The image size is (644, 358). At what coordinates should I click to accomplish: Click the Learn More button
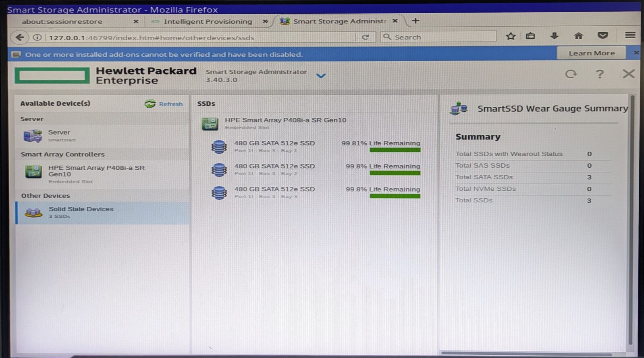(x=591, y=53)
